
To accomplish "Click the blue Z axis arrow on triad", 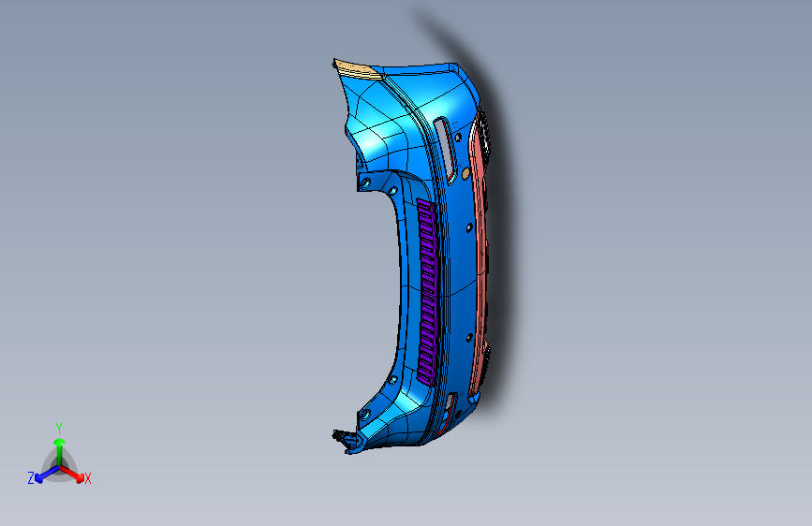I will click(x=45, y=475).
